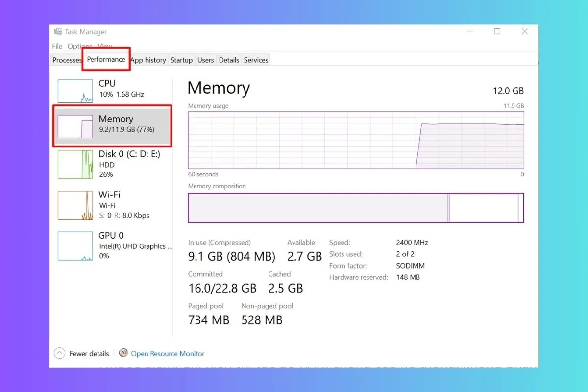Collapse details using the circled up-chevron

click(x=59, y=353)
